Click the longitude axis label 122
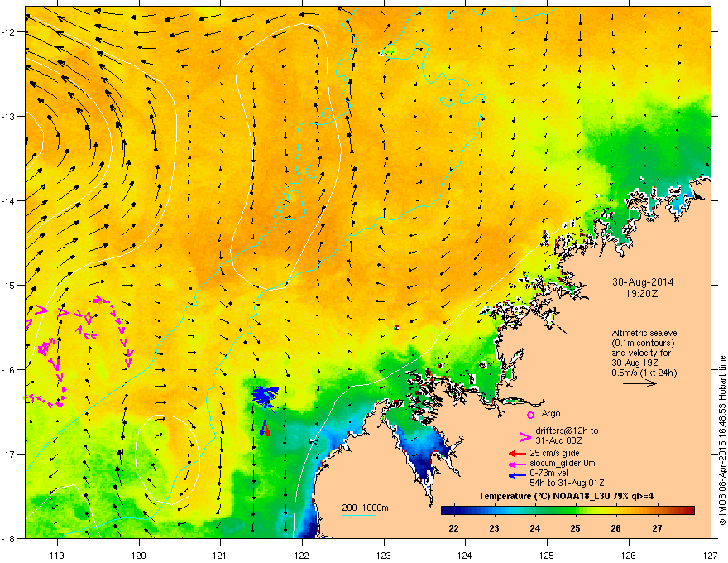The image size is (728, 563). pos(302,555)
